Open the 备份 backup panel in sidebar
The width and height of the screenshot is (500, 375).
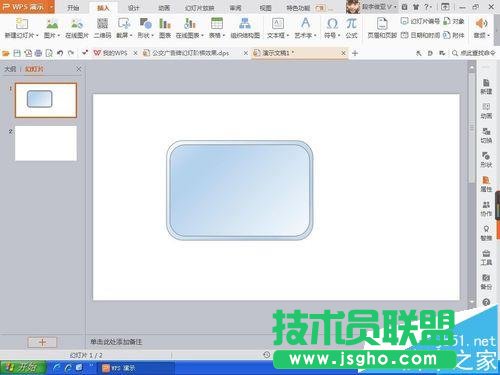[486, 282]
